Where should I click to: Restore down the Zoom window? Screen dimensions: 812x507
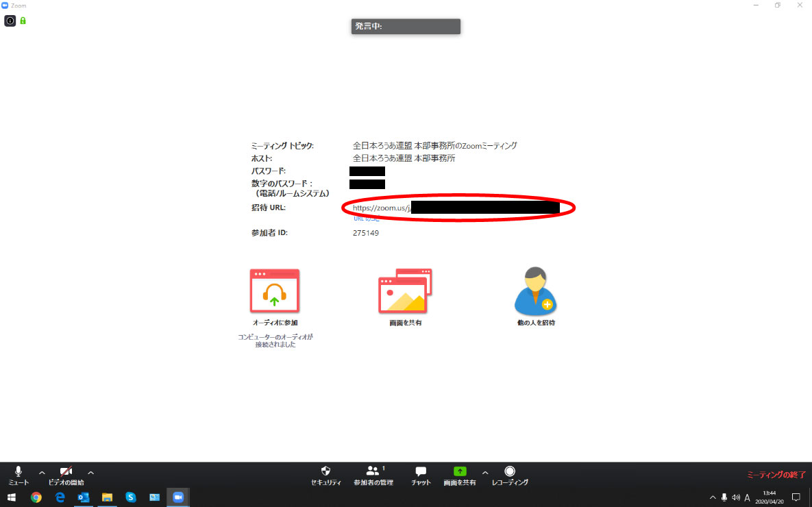[x=777, y=5]
